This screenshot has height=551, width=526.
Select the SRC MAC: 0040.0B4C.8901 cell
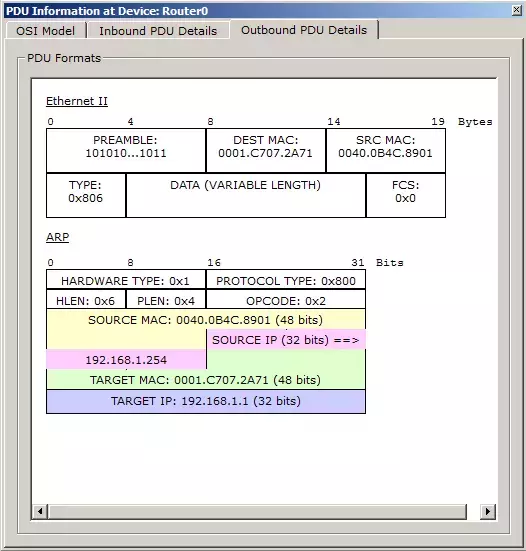386,150
